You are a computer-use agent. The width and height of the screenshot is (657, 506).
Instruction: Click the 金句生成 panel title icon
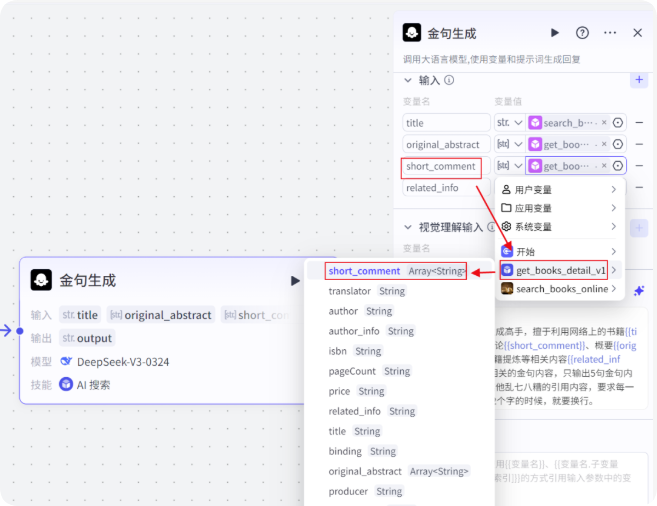(411, 33)
